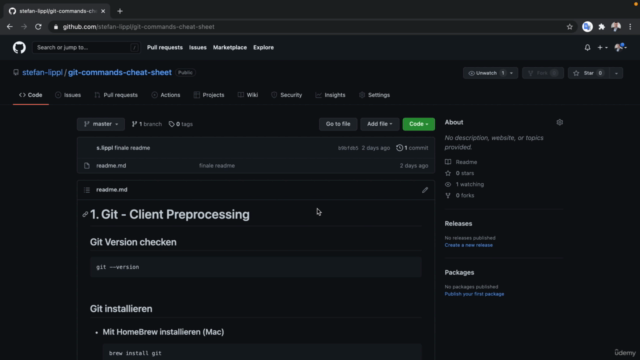Focus the Search or jump to field

[86, 47]
